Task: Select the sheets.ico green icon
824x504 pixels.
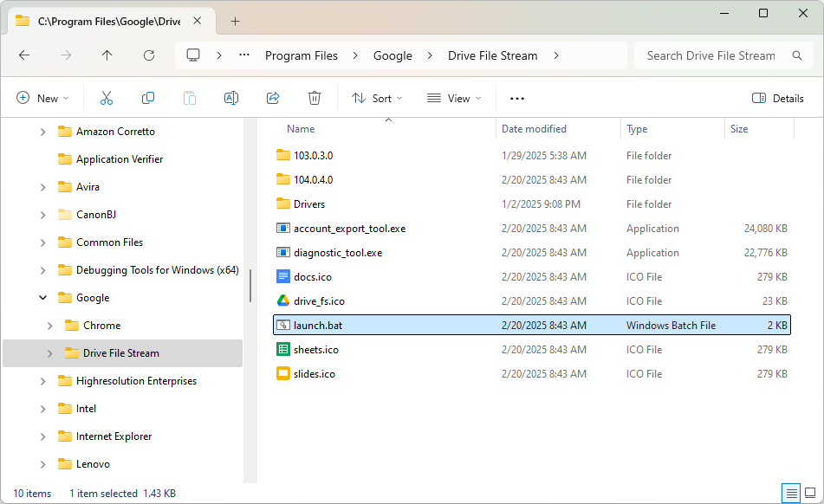Action: tap(282, 349)
